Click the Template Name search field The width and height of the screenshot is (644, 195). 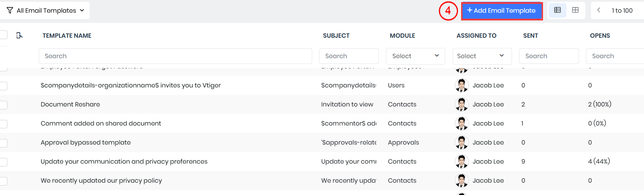(175, 56)
